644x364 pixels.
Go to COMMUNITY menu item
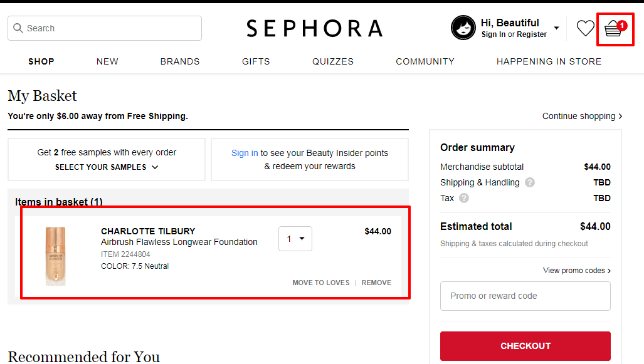(425, 61)
